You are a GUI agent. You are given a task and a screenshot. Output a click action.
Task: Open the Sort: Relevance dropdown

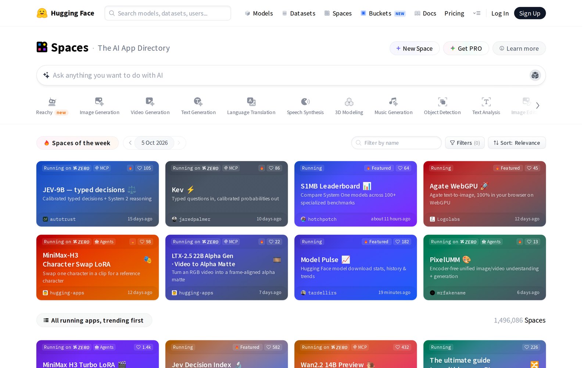tap(517, 143)
